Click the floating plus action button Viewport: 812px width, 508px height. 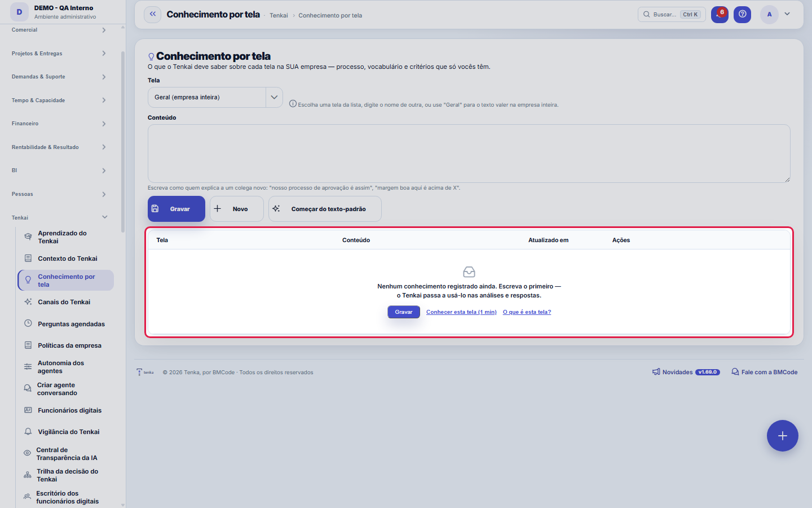[782, 436]
